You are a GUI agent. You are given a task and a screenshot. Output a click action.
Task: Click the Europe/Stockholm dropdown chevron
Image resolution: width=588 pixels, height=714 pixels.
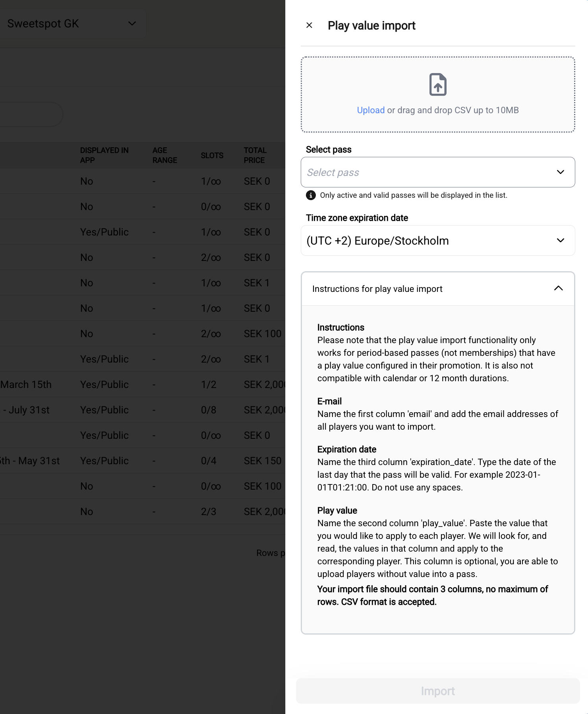pyautogui.click(x=560, y=241)
